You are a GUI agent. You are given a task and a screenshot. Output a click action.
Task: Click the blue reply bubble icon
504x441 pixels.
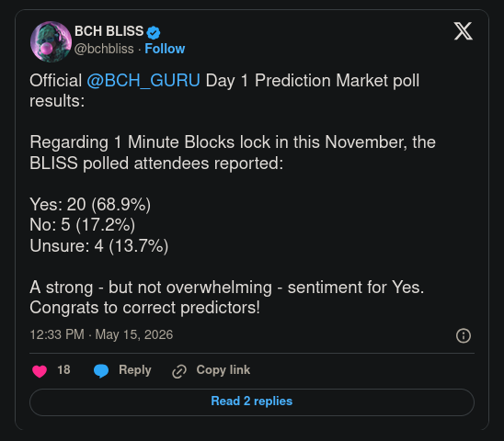[101, 371]
